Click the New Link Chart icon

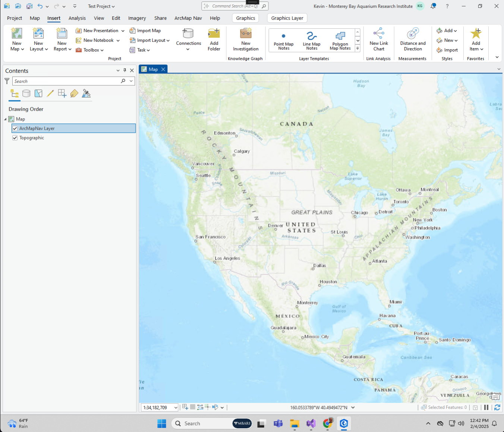point(378,39)
